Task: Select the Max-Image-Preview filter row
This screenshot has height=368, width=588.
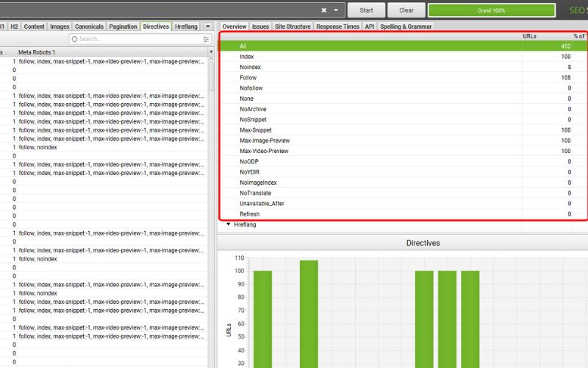Action: 404,141
